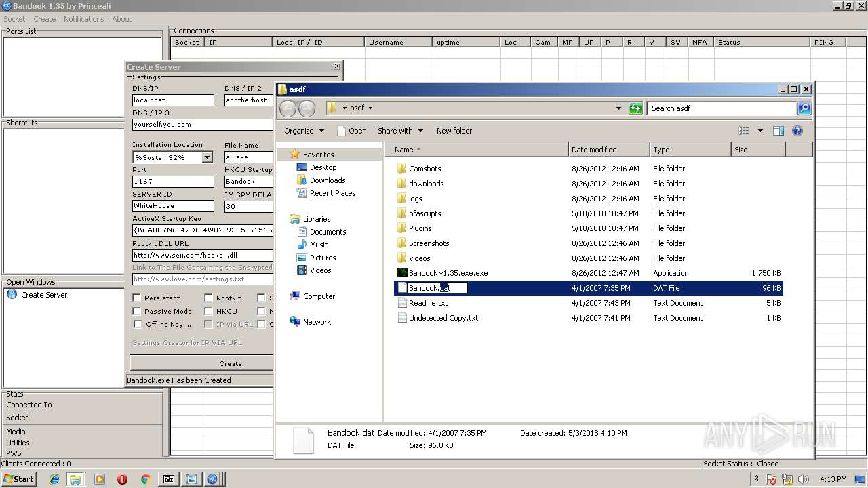Go back in the asdf Explorer window
This screenshot has height=488, width=868.
click(288, 108)
